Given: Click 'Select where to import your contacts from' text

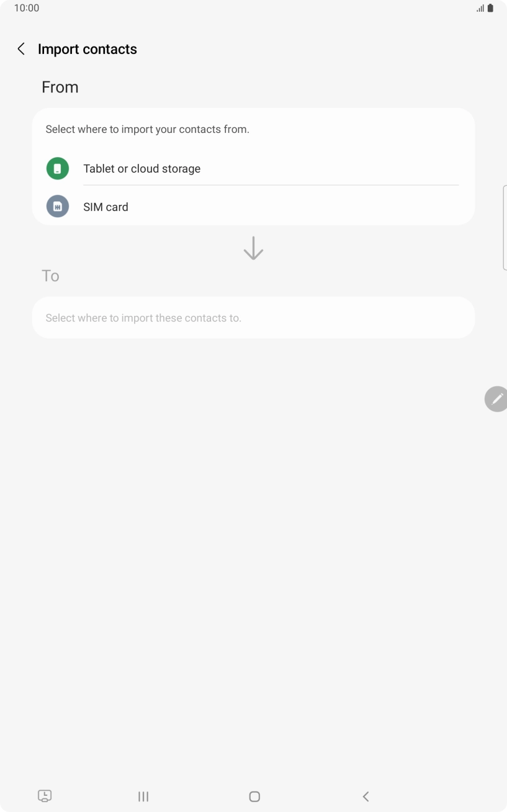Looking at the screenshot, I should pyautogui.click(x=148, y=130).
